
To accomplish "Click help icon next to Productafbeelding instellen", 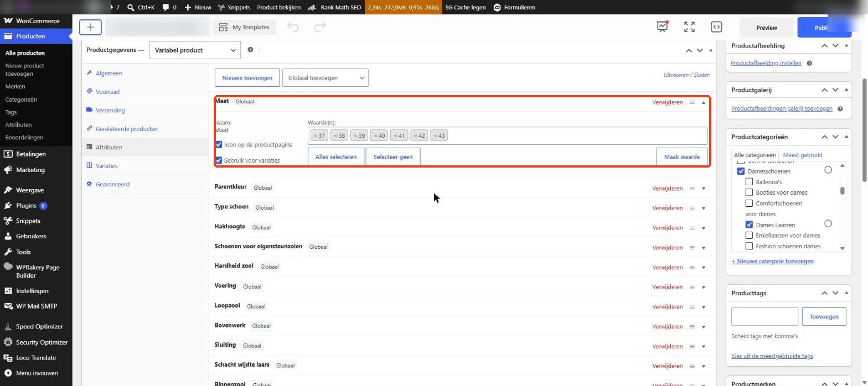I will pyautogui.click(x=809, y=63).
